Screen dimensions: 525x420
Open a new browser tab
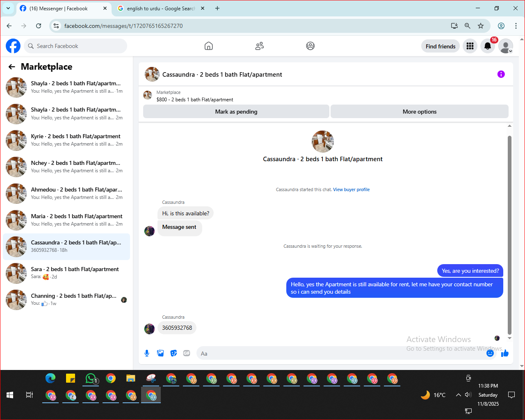coord(217,8)
